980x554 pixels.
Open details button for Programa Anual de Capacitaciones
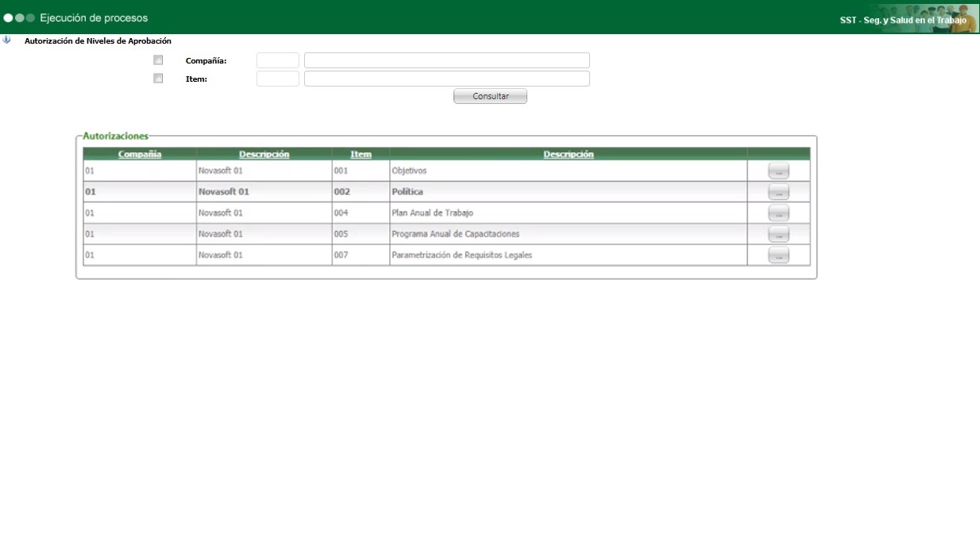[x=778, y=234]
